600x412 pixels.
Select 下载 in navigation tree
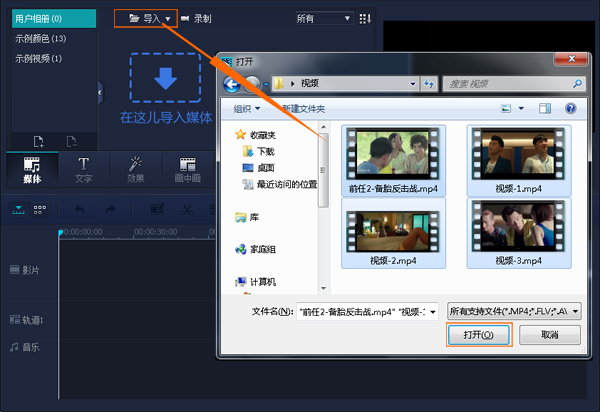pyautogui.click(x=259, y=151)
